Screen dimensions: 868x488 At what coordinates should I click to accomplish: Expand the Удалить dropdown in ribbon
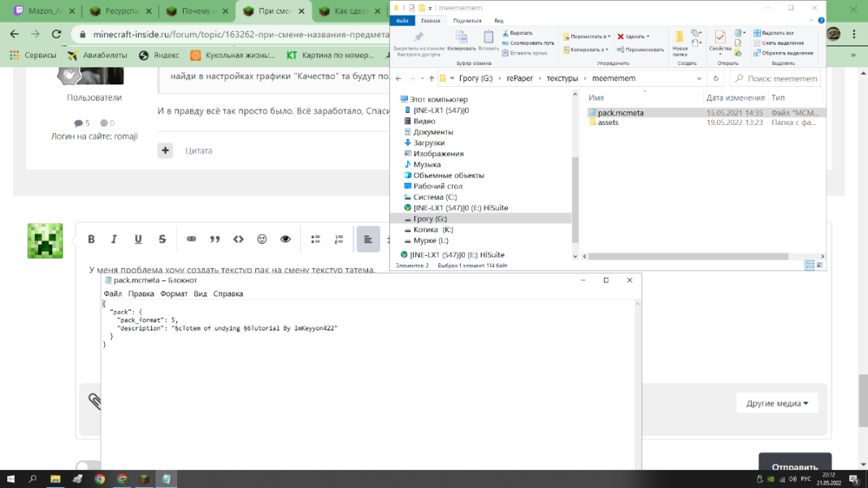648,36
